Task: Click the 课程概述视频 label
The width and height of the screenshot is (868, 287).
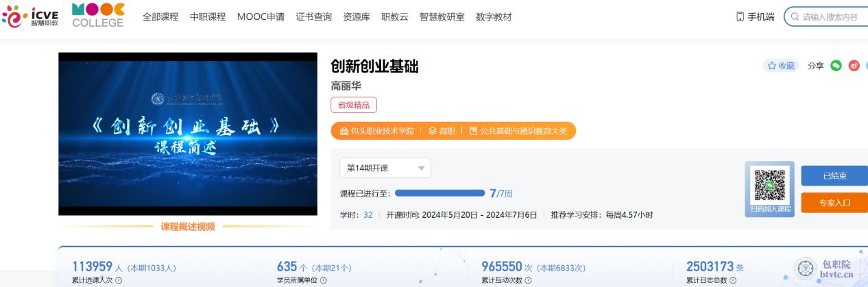Action: (188, 227)
